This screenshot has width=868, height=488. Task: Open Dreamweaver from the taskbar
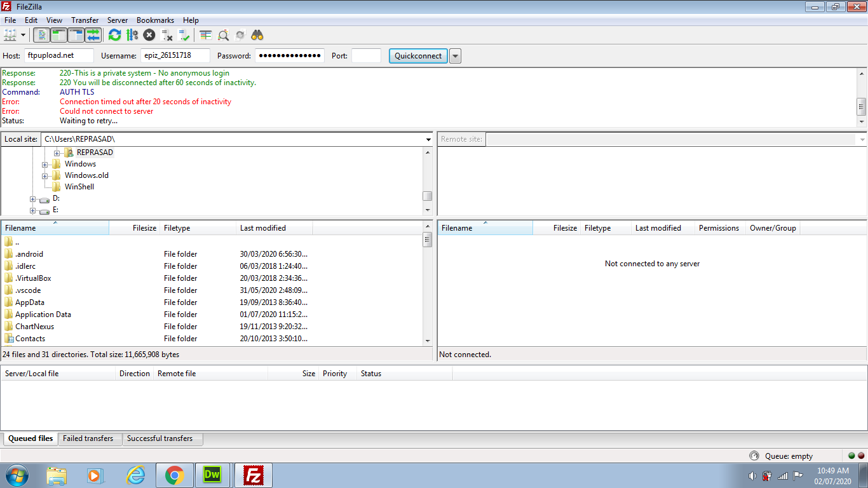(x=212, y=475)
